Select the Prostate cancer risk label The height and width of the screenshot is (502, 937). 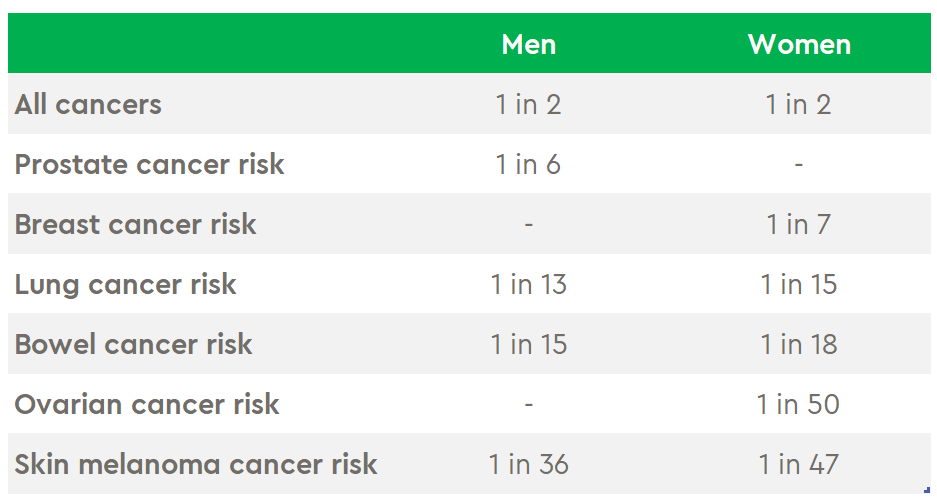pos(149,164)
